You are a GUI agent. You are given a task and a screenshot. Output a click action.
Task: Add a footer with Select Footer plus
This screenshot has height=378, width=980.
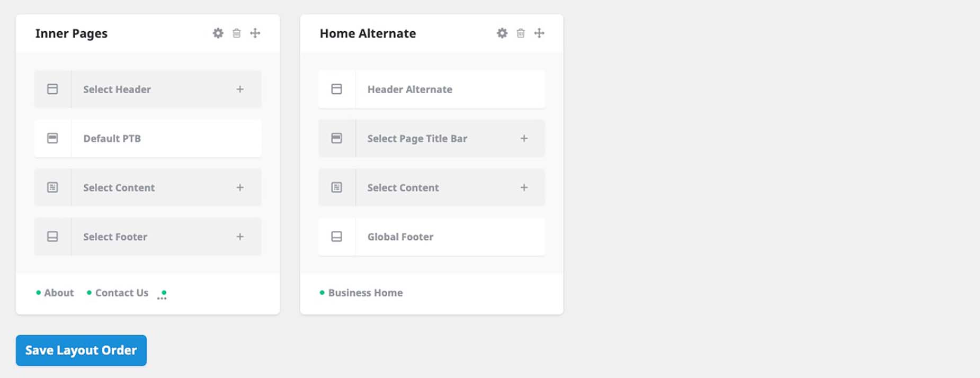click(240, 237)
